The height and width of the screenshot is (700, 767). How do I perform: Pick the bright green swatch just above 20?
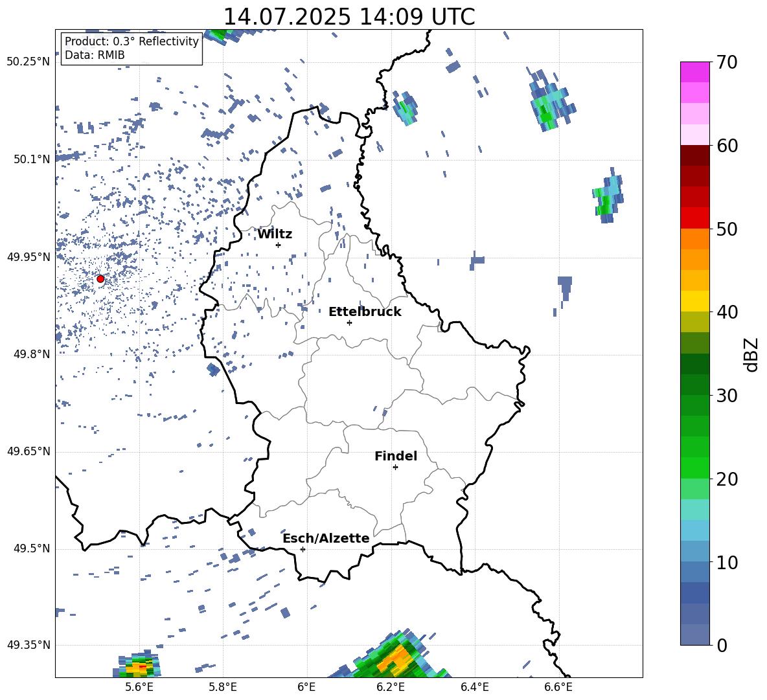click(695, 468)
